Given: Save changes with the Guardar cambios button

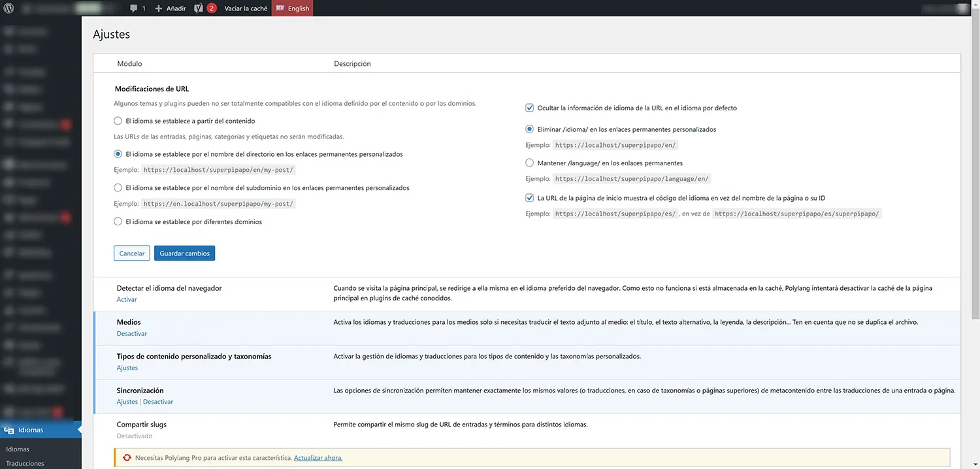Looking at the screenshot, I should point(184,253).
